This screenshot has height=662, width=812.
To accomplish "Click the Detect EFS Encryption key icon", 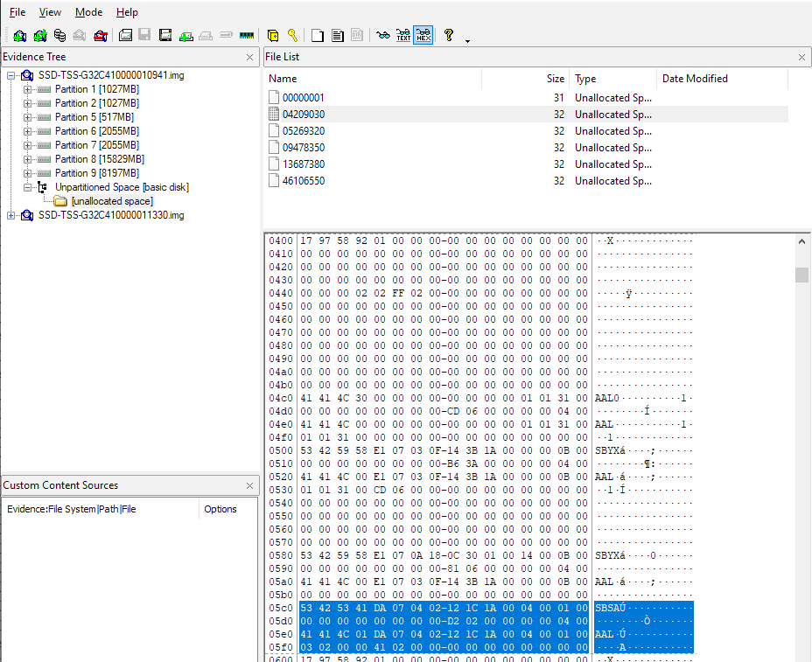I will (292, 36).
